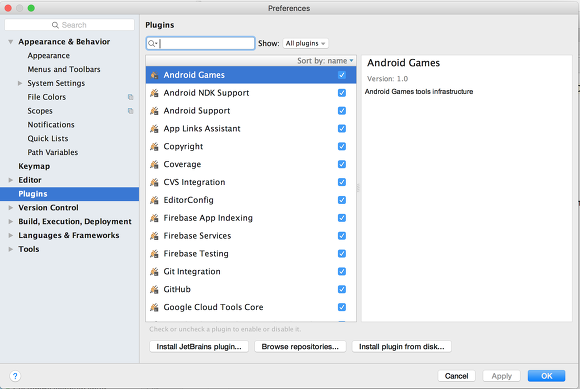Screen dimensions: 580x389
Task: Focus the Preferences search field
Action: click(70, 25)
